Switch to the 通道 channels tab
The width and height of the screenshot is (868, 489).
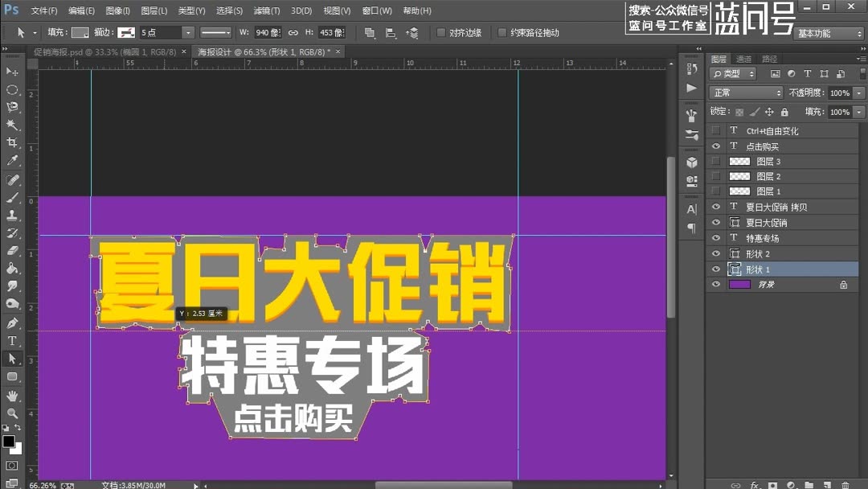[x=744, y=57]
